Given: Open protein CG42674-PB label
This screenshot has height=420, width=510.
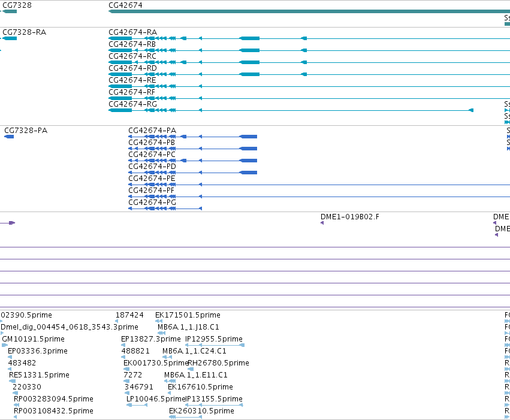Looking at the screenshot, I should (x=152, y=143).
